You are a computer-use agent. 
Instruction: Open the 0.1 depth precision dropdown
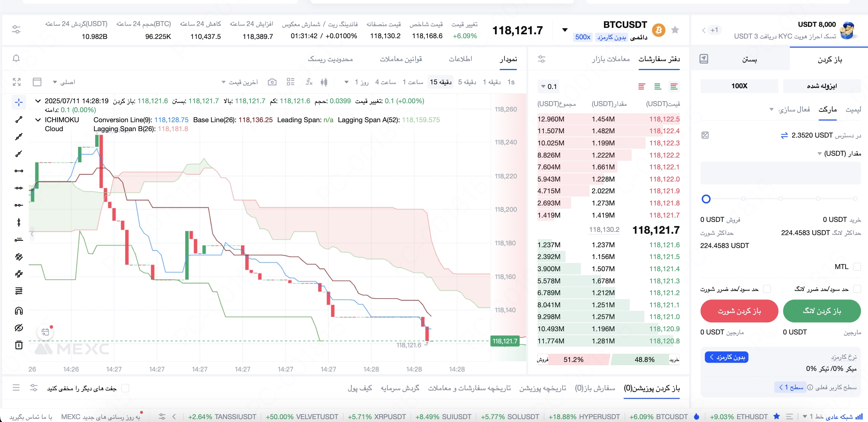[x=549, y=86]
